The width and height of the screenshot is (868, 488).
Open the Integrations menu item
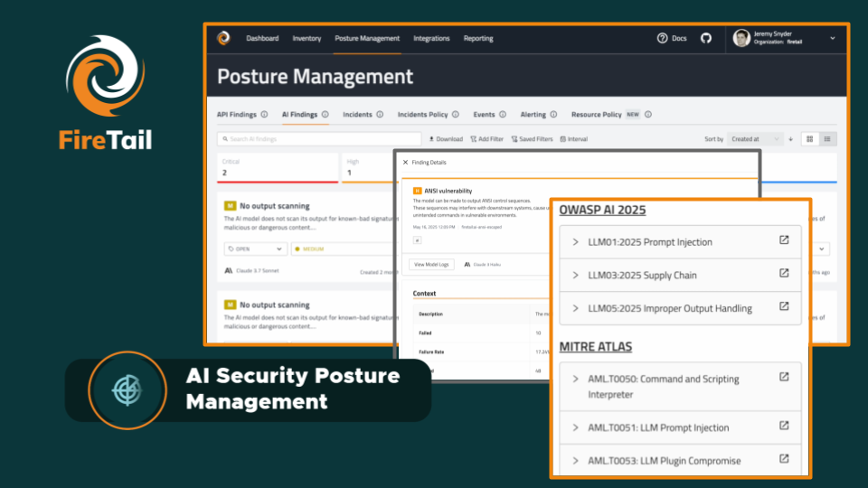tap(431, 38)
